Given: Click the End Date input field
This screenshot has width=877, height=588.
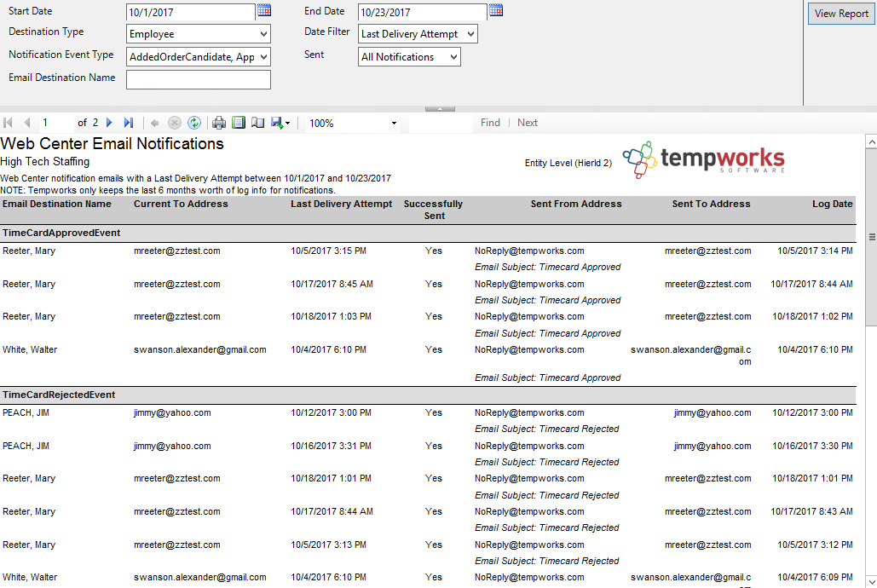Looking at the screenshot, I should tap(422, 12).
